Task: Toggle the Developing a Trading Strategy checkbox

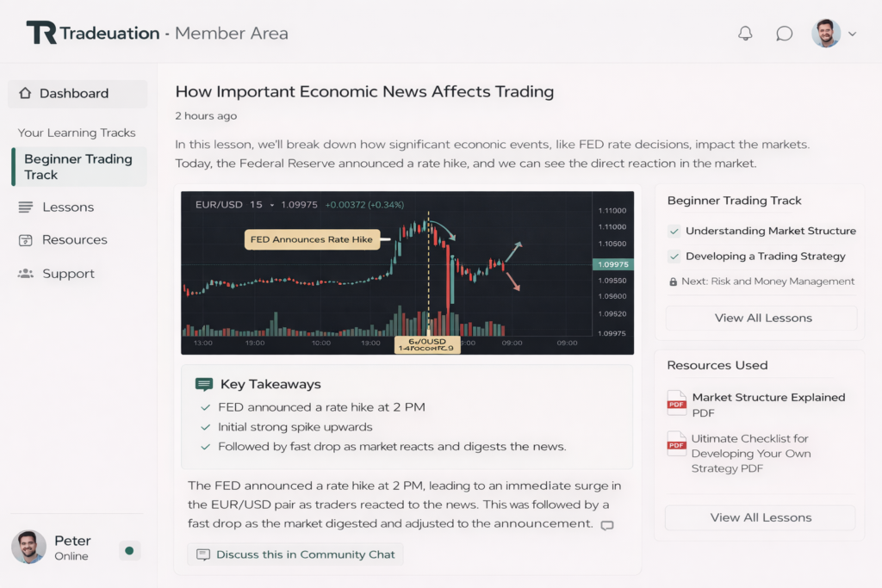Action: click(674, 257)
